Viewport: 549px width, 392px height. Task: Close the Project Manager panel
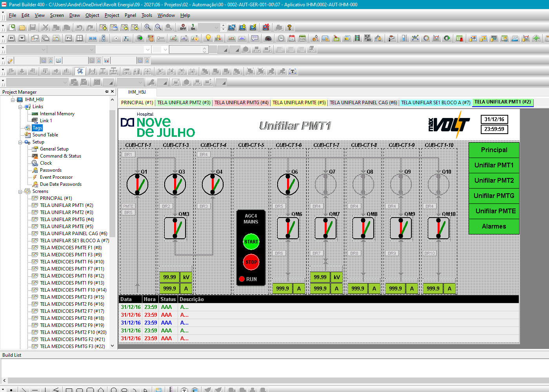tap(113, 92)
